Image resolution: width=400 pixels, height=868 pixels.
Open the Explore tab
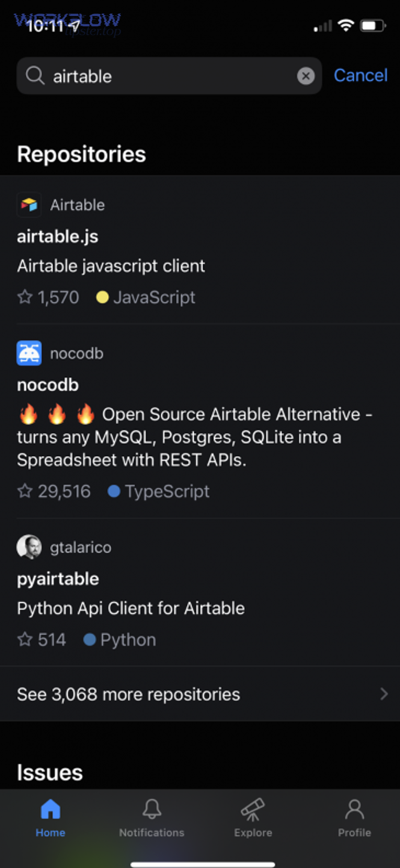click(x=253, y=818)
